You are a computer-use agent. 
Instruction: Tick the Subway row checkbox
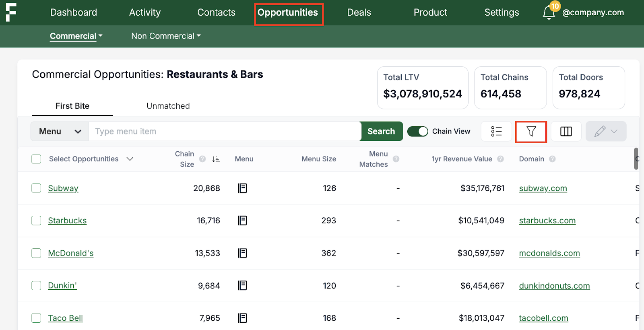point(36,188)
